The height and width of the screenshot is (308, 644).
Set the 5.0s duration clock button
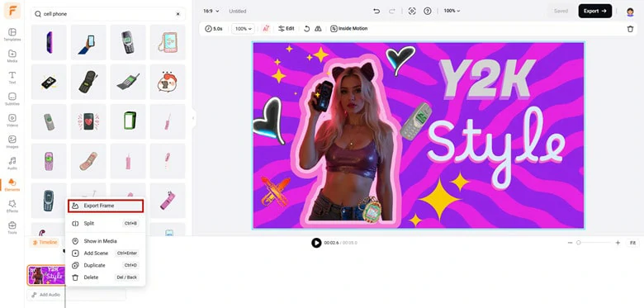[x=214, y=29]
